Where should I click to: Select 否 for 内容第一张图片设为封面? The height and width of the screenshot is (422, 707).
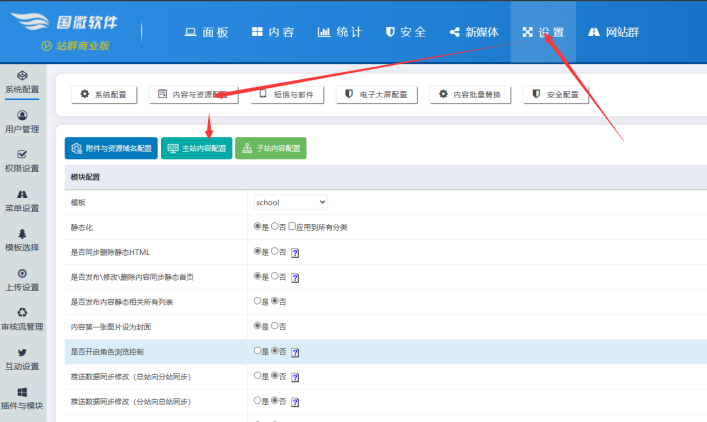[275, 326]
